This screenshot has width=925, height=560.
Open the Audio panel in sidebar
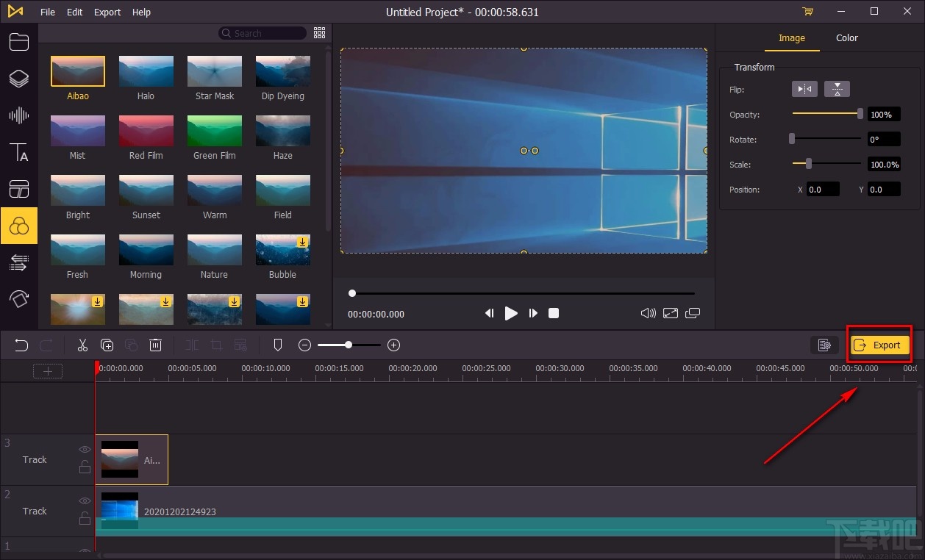point(18,115)
